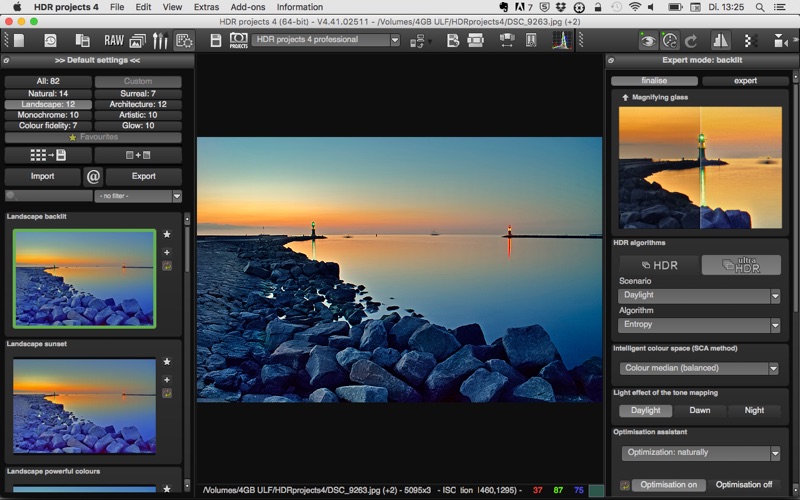This screenshot has width=800, height=500.
Task: Open the camera PROJECTS icon
Action: 238,40
